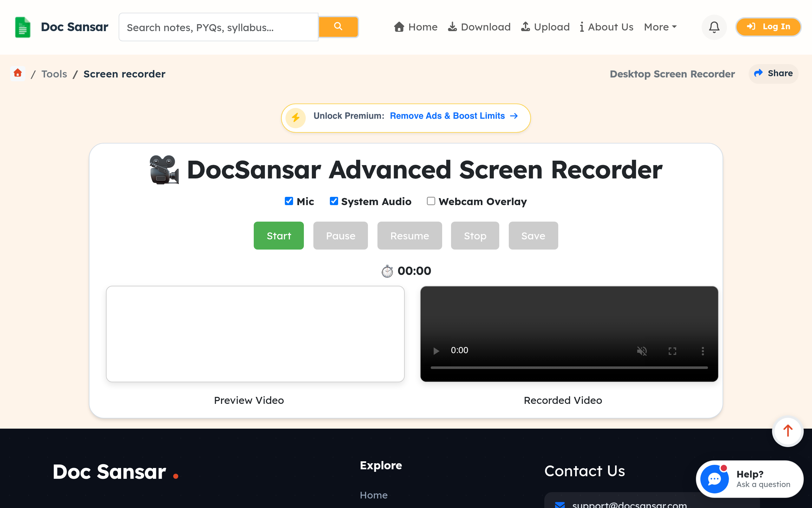Click the lightning bolt premium icon
The height and width of the screenshot is (508, 812).
296,117
